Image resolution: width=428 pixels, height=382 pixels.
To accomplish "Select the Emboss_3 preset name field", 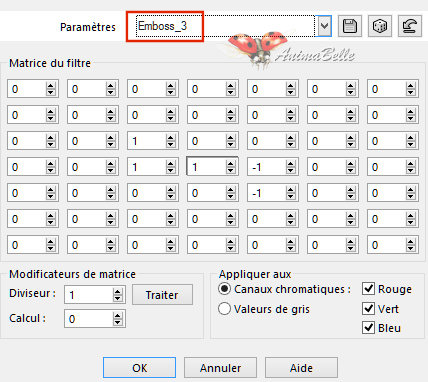I will point(225,26).
